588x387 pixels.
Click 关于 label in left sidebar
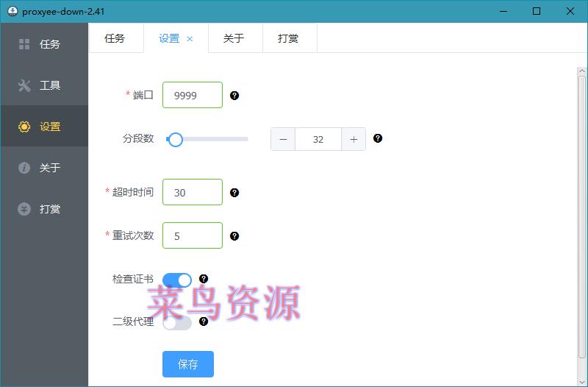point(50,168)
